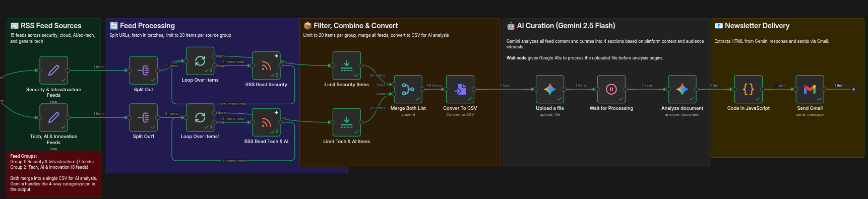Click the Newsletter Delivery note heading
The width and height of the screenshot is (868, 199).
click(752, 26)
